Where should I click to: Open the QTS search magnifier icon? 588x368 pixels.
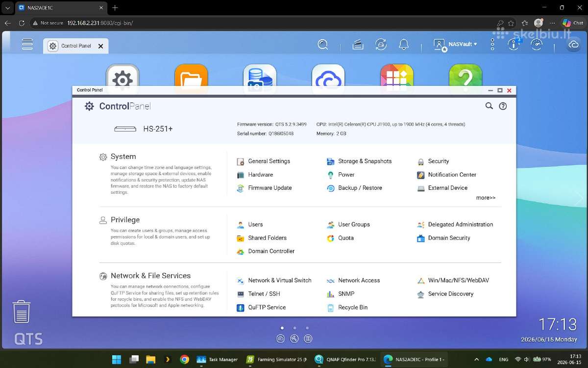(x=323, y=45)
